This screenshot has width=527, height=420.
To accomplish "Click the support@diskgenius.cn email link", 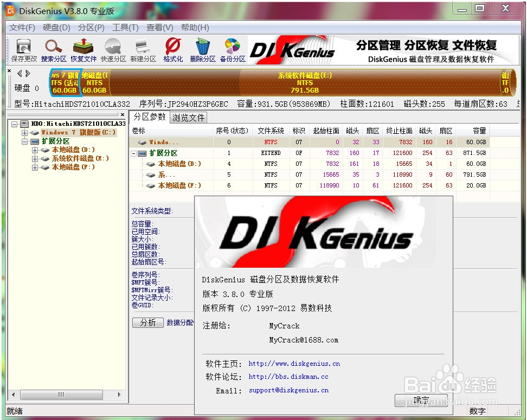I will tap(288, 390).
